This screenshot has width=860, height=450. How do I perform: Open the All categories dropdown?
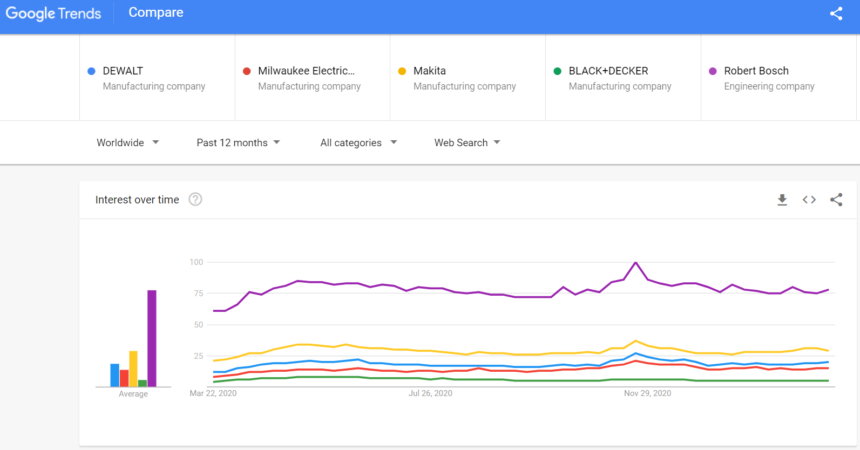click(x=358, y=143)
